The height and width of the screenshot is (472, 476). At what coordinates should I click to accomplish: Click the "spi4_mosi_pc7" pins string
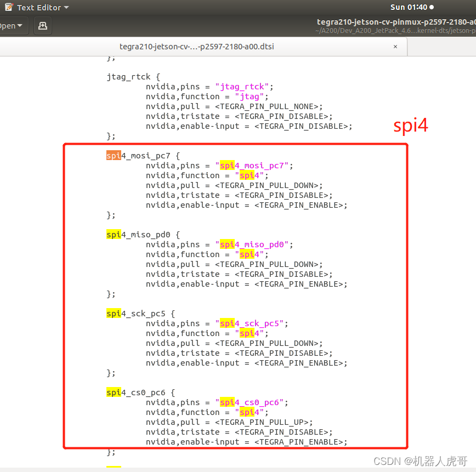pyautogui.click(x=252, y=166)
